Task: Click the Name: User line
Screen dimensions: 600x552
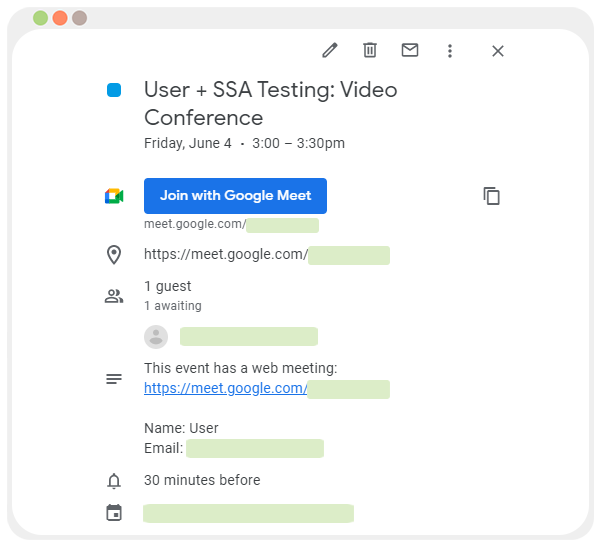Action: [x=181, y=428]
